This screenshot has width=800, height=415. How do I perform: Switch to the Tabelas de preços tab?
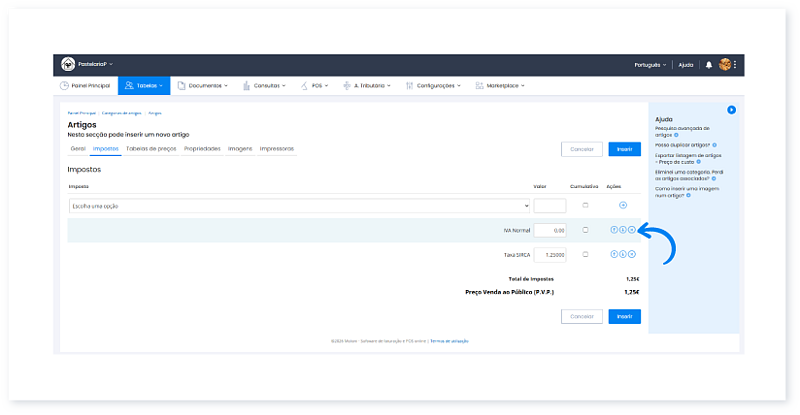(x=151, y=148)
